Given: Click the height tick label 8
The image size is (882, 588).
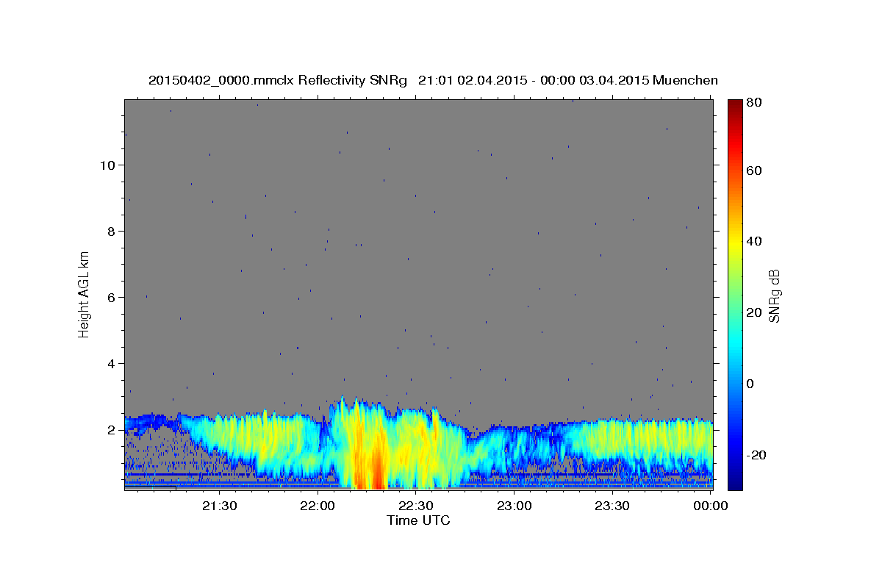Looking at the screenshot, I should [x=111, y=231].
